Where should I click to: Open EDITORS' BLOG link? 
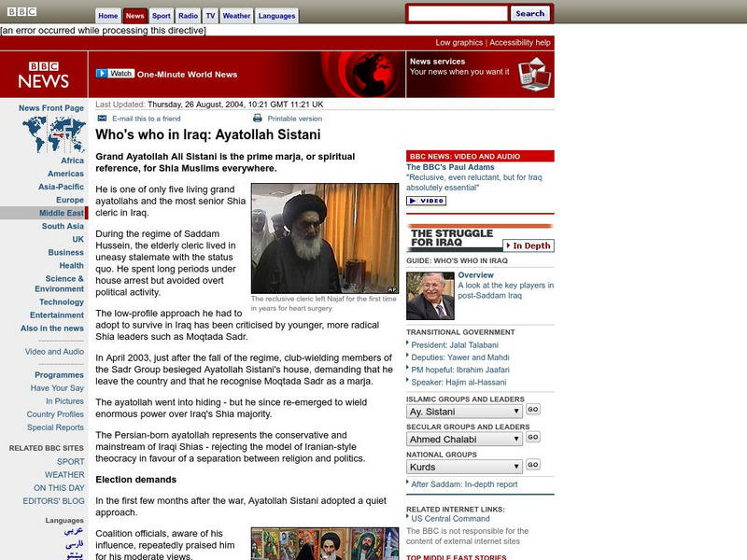point(53,501)
